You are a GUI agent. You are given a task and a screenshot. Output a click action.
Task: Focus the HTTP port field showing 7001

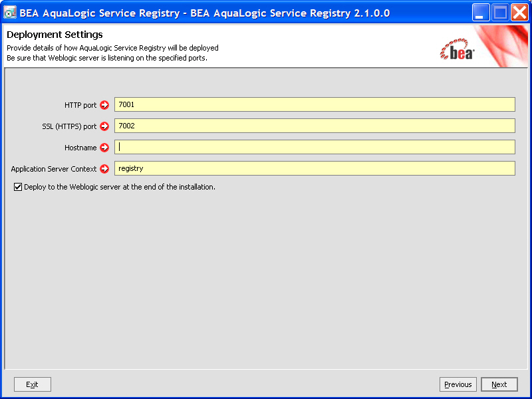(x=315, y=104)
